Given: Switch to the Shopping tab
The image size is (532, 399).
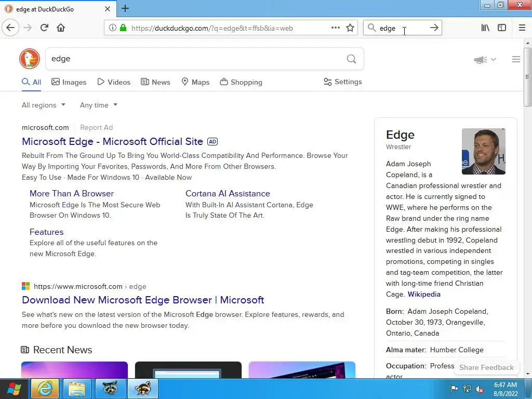Looking at the screenshot, I should click(241, 82).
